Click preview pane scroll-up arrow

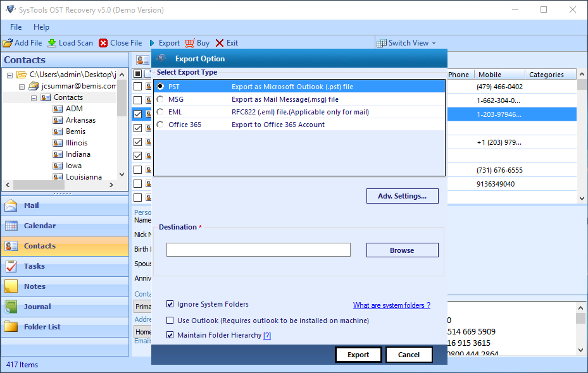[x=580, y=308]
